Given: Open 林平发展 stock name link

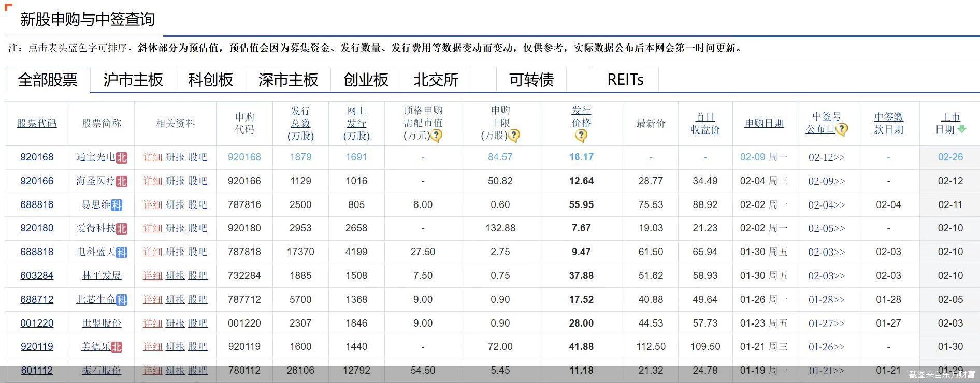Looking at the screenshot, I should (x=102, y=276).
